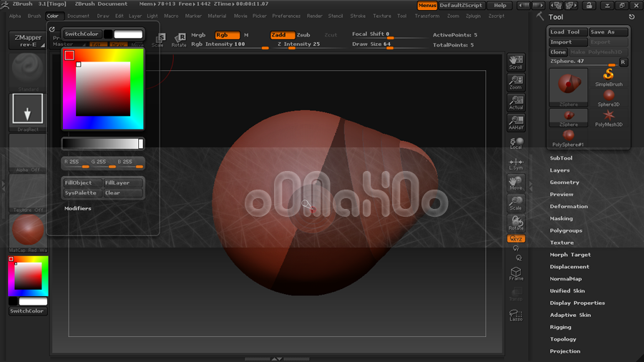Click SwitchColor in the Color palette
The height and width of the screenshot is (362, 644).
click(82, 34)
